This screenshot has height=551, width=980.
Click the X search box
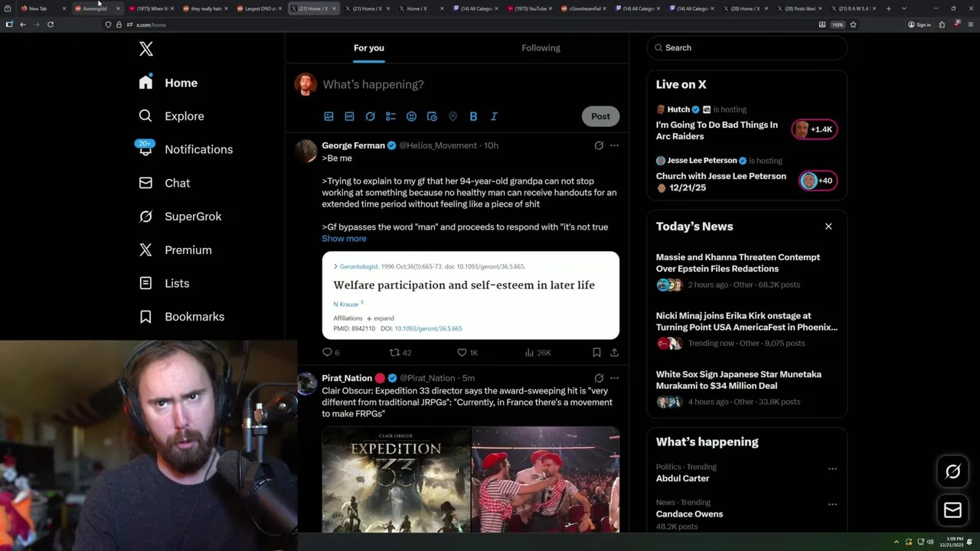click(x=746, y=47)
